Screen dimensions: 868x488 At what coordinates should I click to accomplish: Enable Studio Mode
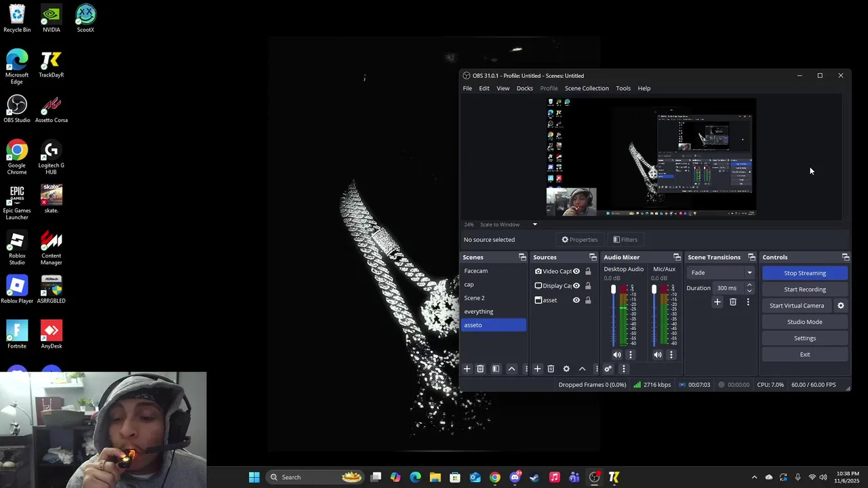click(805, 322)
